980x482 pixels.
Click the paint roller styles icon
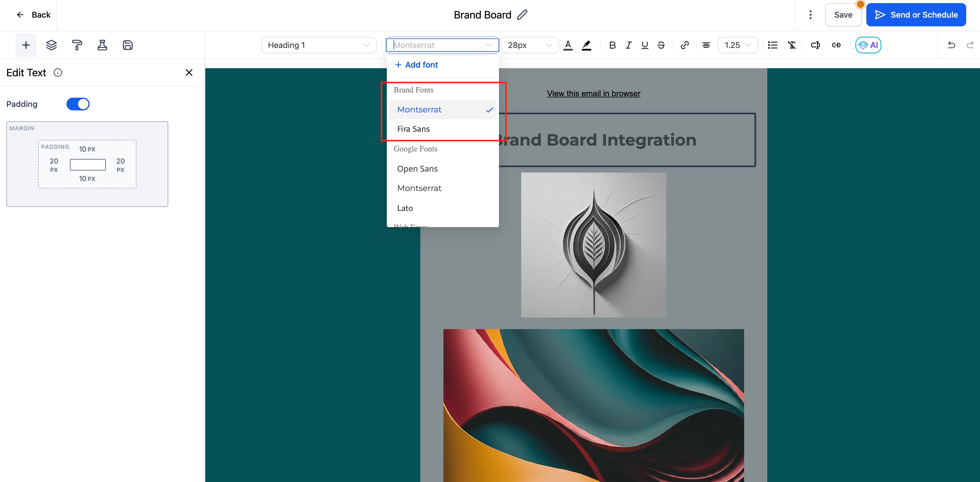pos(77,45)
